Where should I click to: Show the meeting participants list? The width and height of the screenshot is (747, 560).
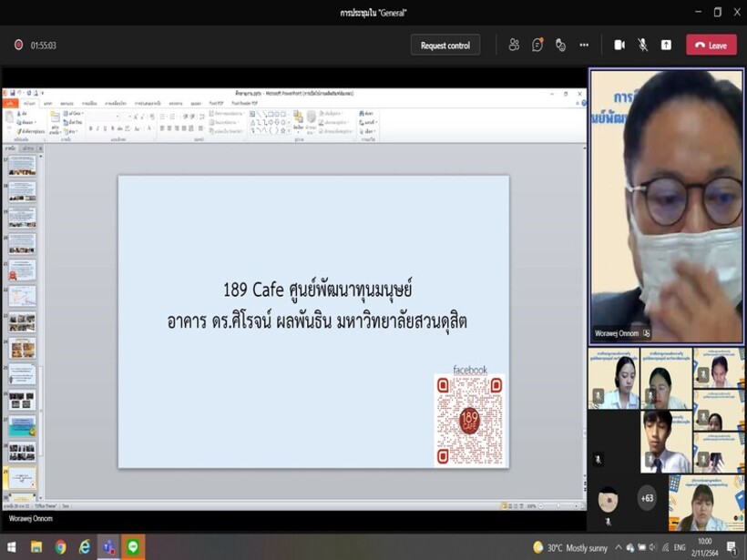(x=514, y=46)
